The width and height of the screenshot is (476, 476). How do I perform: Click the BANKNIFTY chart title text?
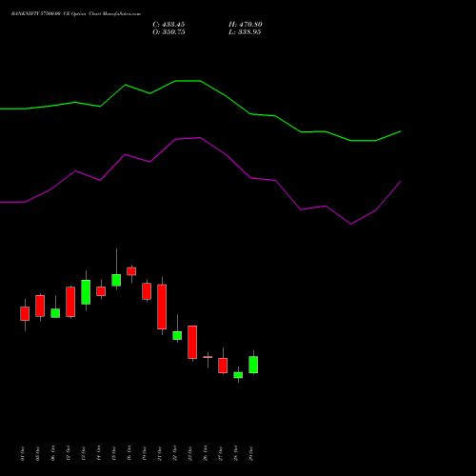[76, 14]
